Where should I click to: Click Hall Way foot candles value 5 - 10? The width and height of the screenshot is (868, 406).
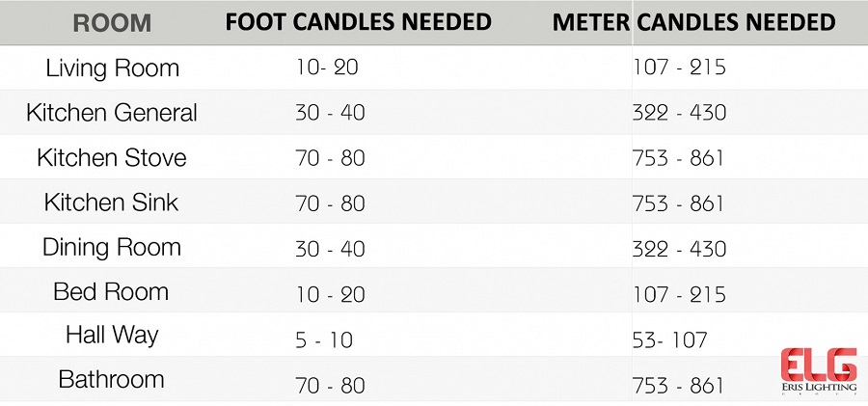point(325,340)
